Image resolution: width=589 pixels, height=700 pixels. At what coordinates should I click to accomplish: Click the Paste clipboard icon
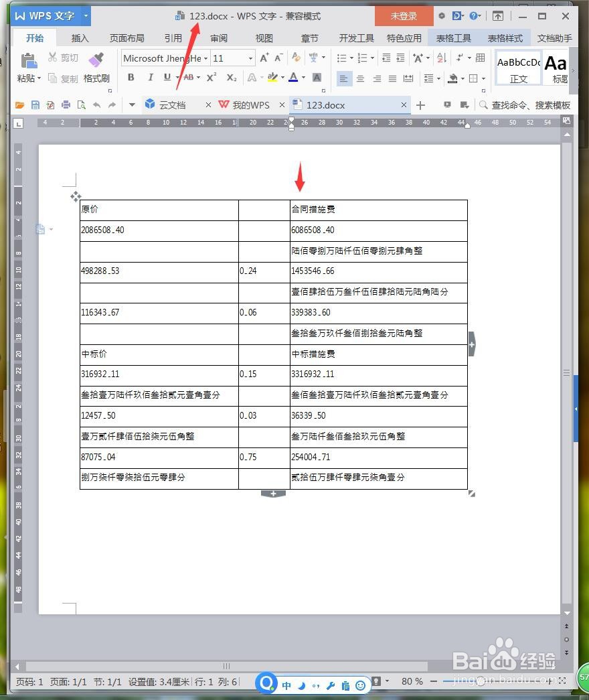(29, 60)
